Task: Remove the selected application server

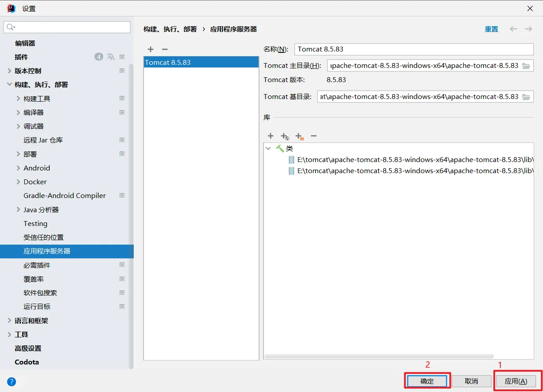Action: pos(165,49)
